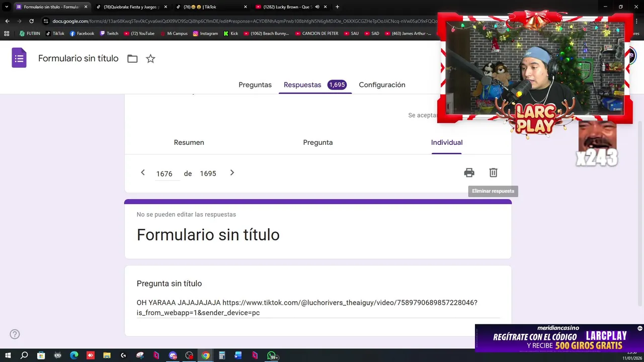Go back in browser history

tap(7, 21)
